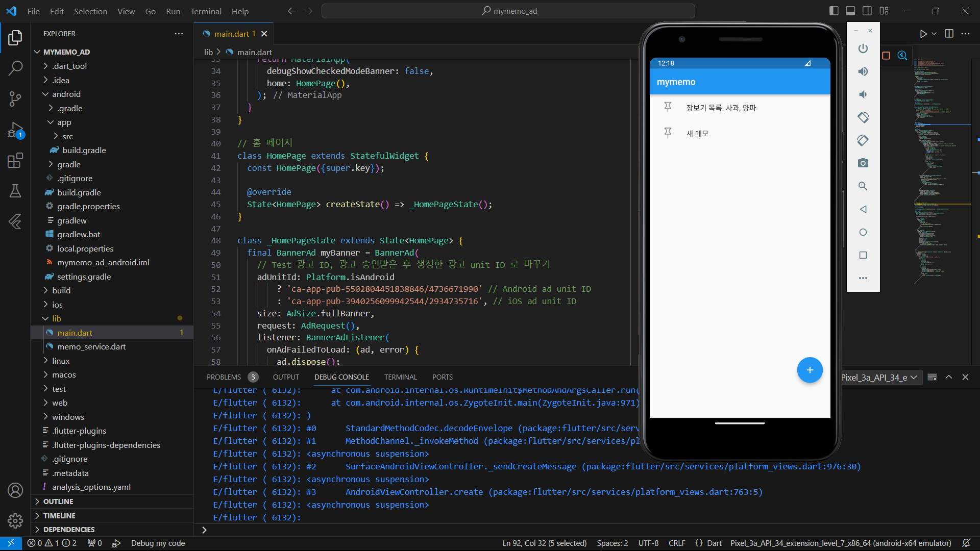
Task: Split the editor right
Action: pos(949,34)
